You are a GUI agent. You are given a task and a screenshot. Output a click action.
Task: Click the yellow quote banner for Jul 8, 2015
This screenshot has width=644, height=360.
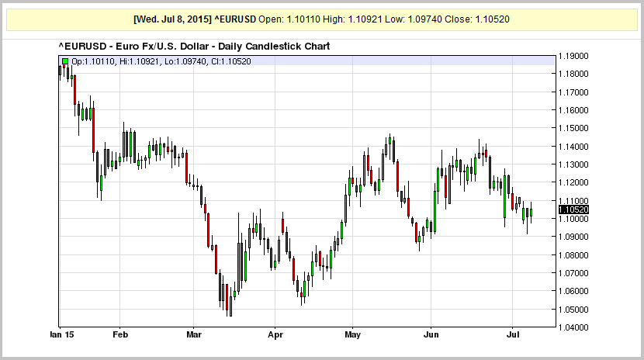[x=321, y=19]
